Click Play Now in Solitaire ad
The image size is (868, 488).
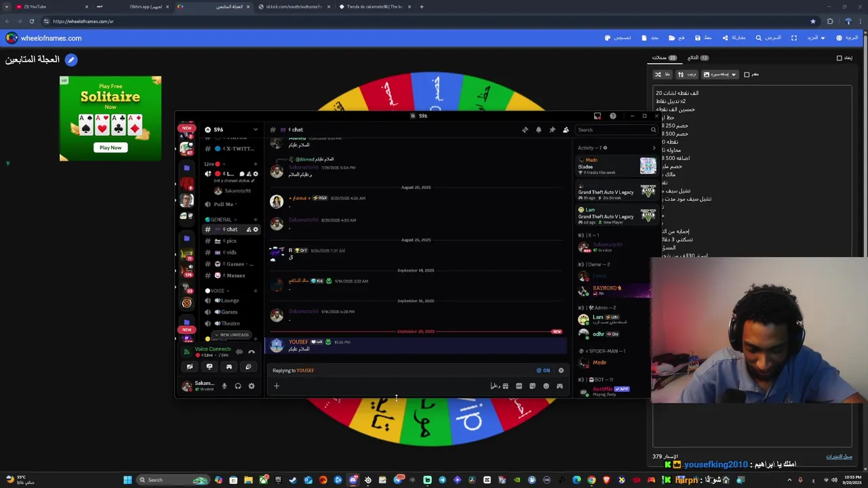111,148
